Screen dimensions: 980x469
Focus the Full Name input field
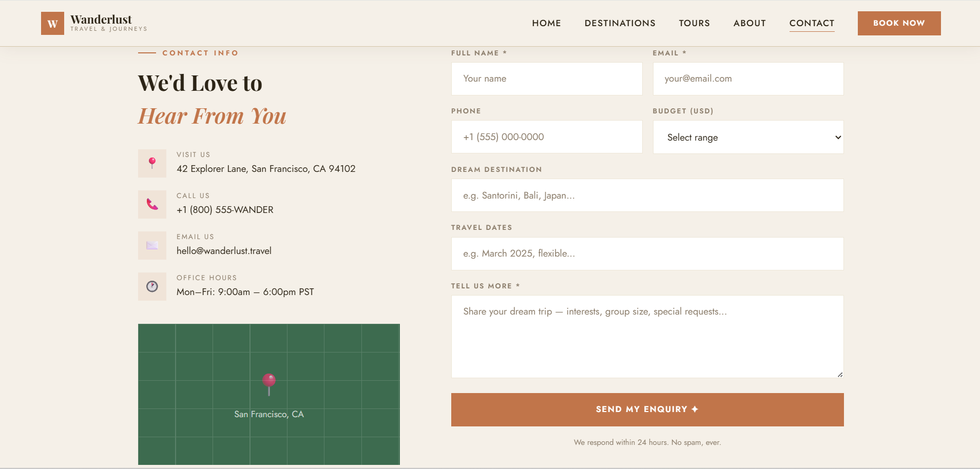tap(546, 79)
